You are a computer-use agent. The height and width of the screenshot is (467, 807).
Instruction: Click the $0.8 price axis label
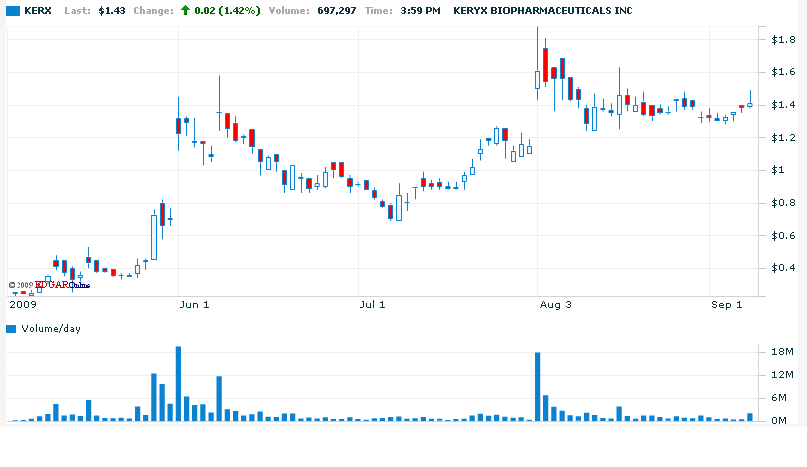783,203
